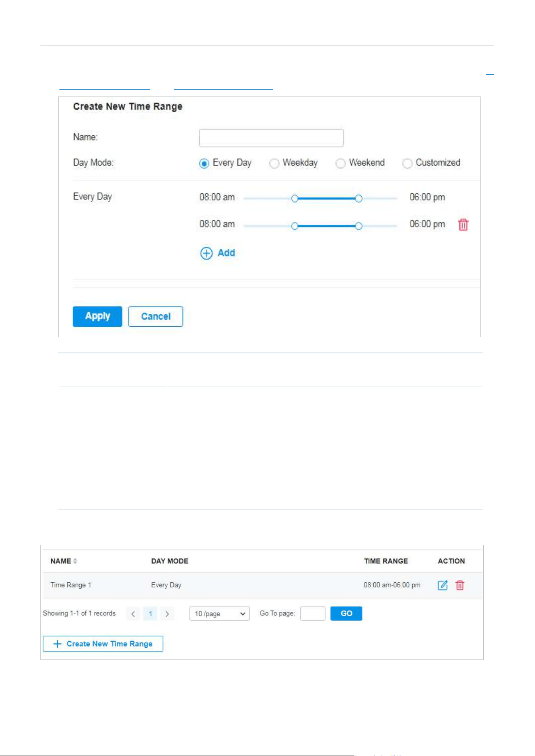Select Every Day radio option
This screenshot has height=756, width=535.
pos(204,163)
